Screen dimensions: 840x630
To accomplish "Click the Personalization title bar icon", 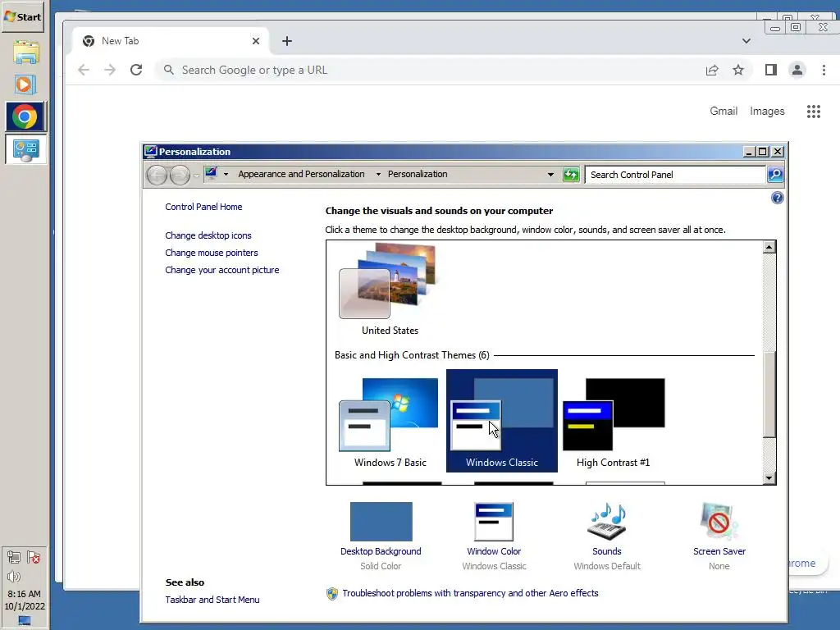I will 151,152.
